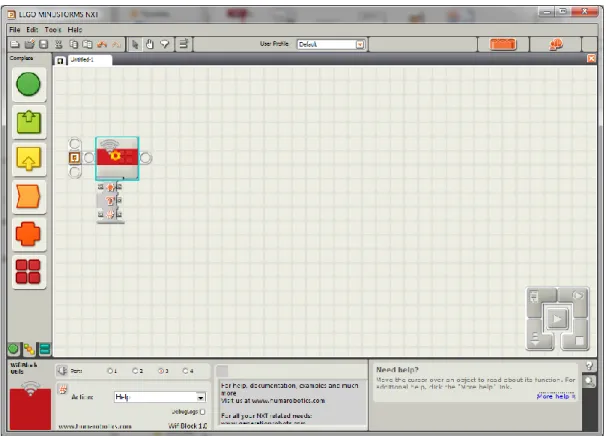Select Port 2 radio button
Viewport: 606px width, 436px height.
point(135,371)
